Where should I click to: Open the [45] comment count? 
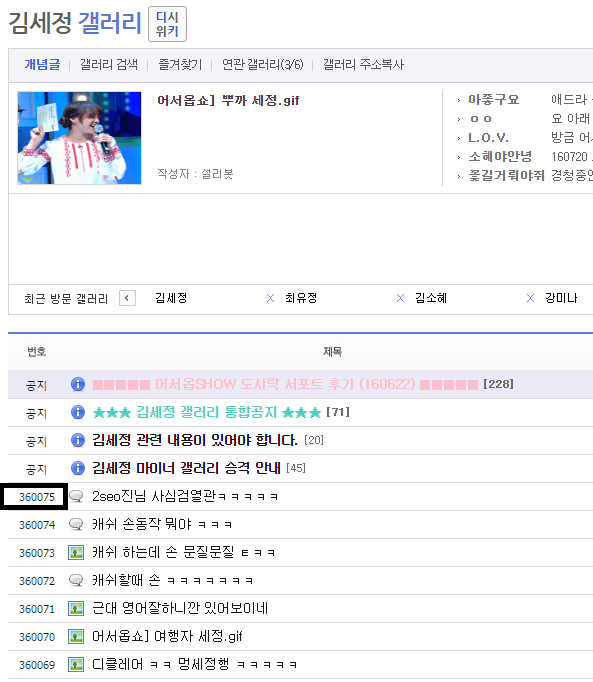coord(296,468)
